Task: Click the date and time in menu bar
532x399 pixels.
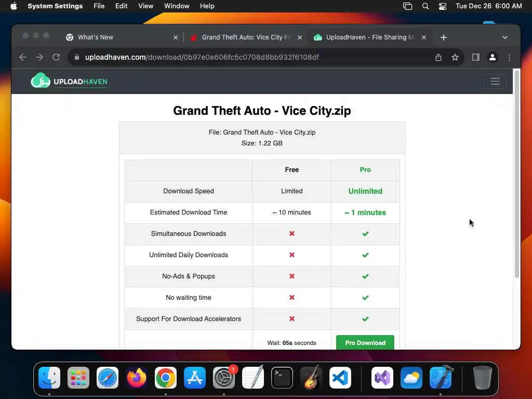Action: [488, 6]
